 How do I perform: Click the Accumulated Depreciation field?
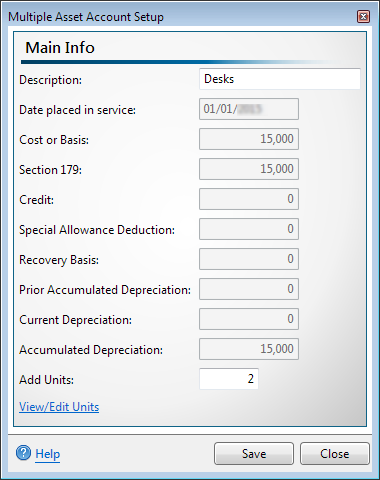pyautogui.click(x=249, y=349)
